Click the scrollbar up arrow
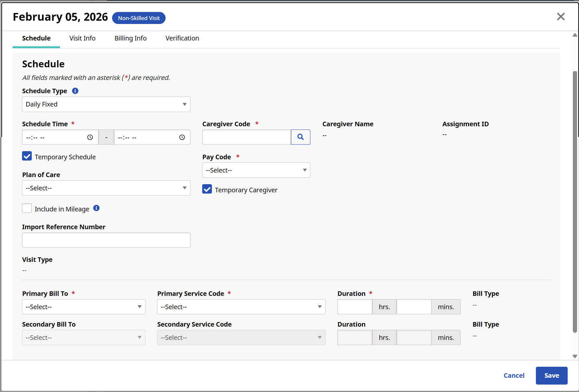579x392 pixels. coord(575,35)
